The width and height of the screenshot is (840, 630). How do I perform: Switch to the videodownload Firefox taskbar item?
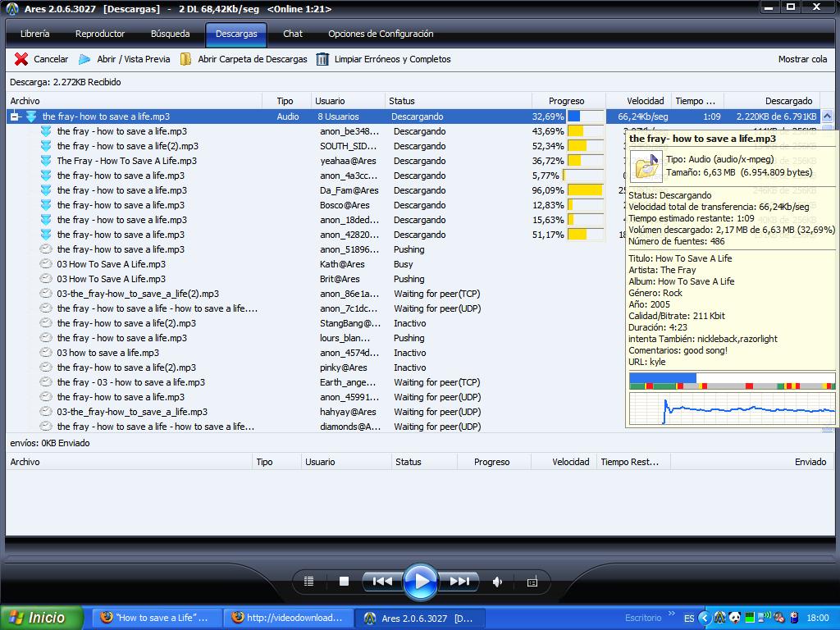click(288, 618)
